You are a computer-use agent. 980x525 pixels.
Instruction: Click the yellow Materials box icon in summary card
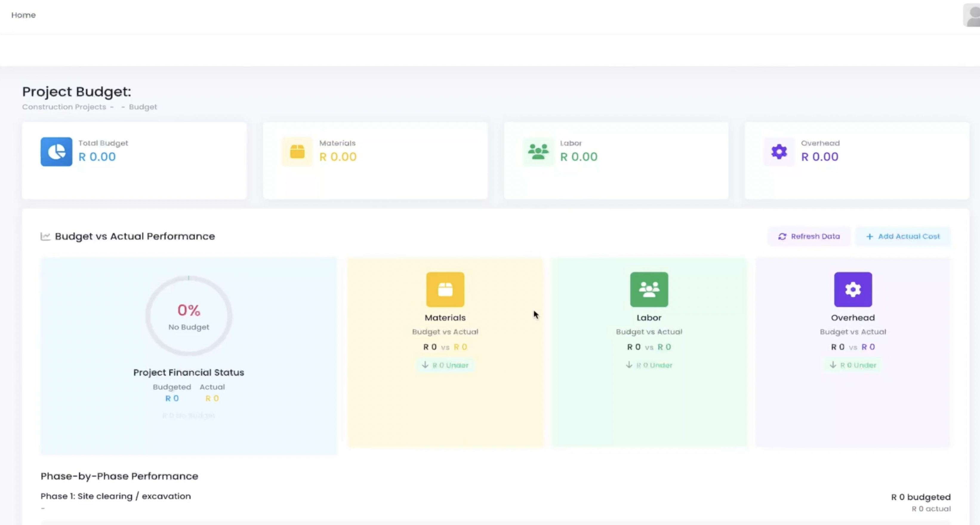pyautogui.click(x=297, y=151)
